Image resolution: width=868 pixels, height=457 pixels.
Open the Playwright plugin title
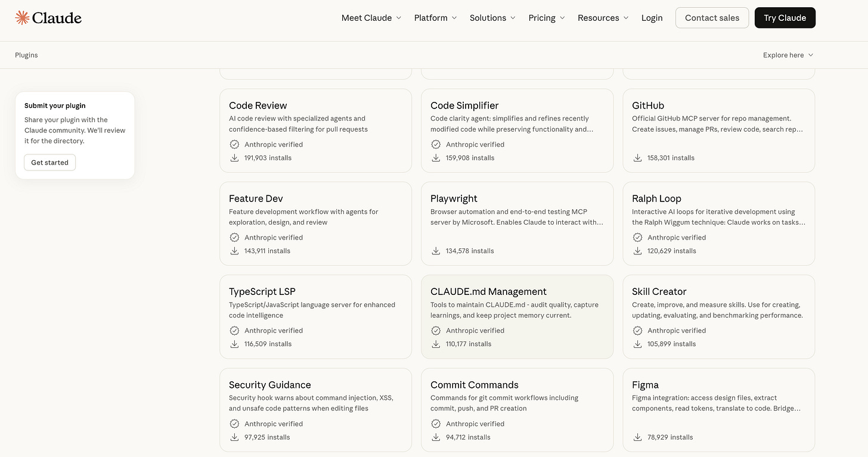tap(454, 198)
